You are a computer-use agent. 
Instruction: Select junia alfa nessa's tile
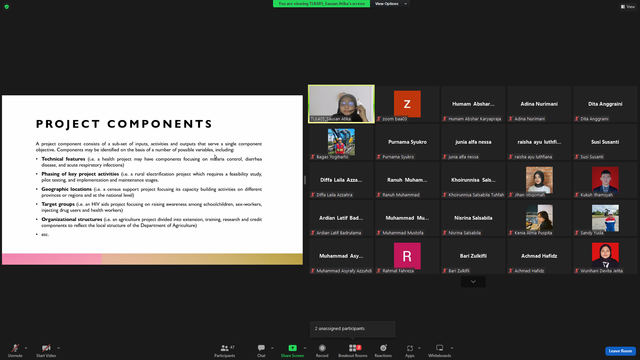pyautogui.click(x=473, y=142)
